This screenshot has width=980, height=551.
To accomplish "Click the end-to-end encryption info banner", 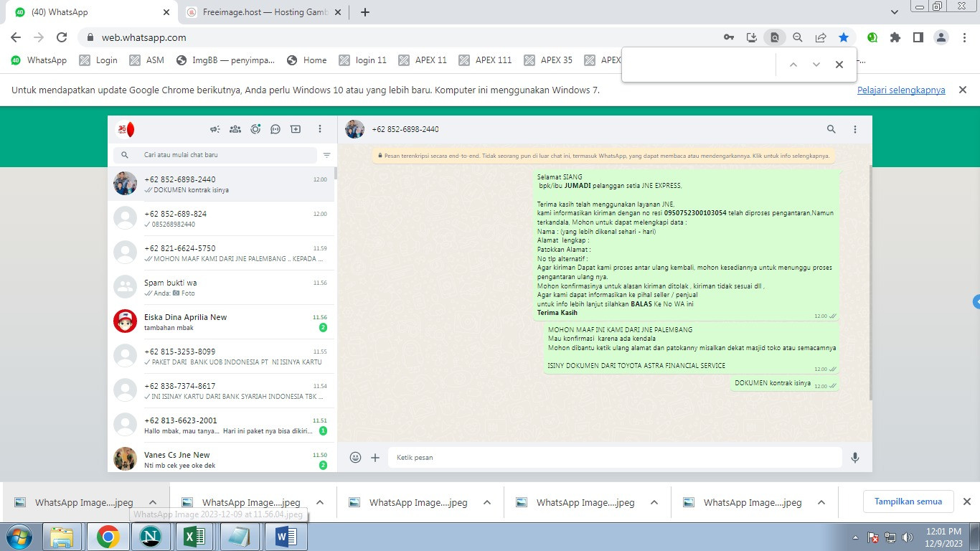I will tap(603, 155).
